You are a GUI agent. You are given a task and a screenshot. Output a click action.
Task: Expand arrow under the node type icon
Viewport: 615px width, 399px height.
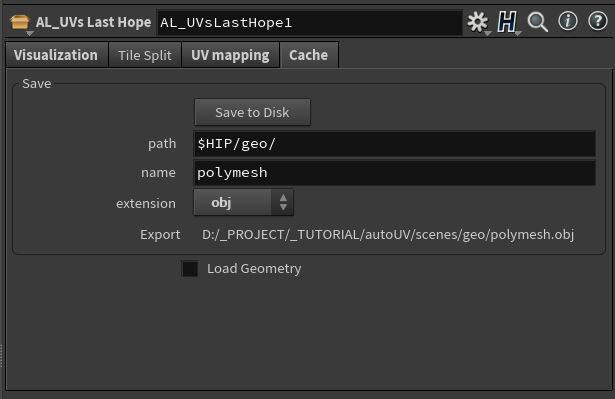point(29,34)
